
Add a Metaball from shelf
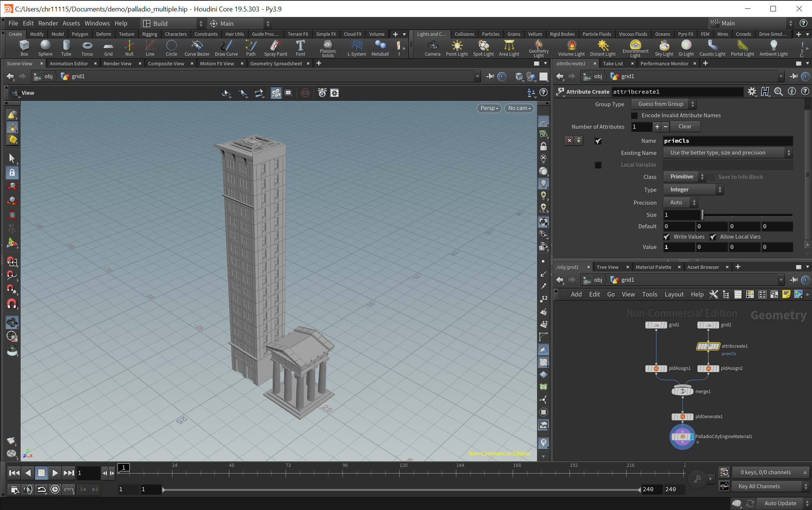point(380,48)
